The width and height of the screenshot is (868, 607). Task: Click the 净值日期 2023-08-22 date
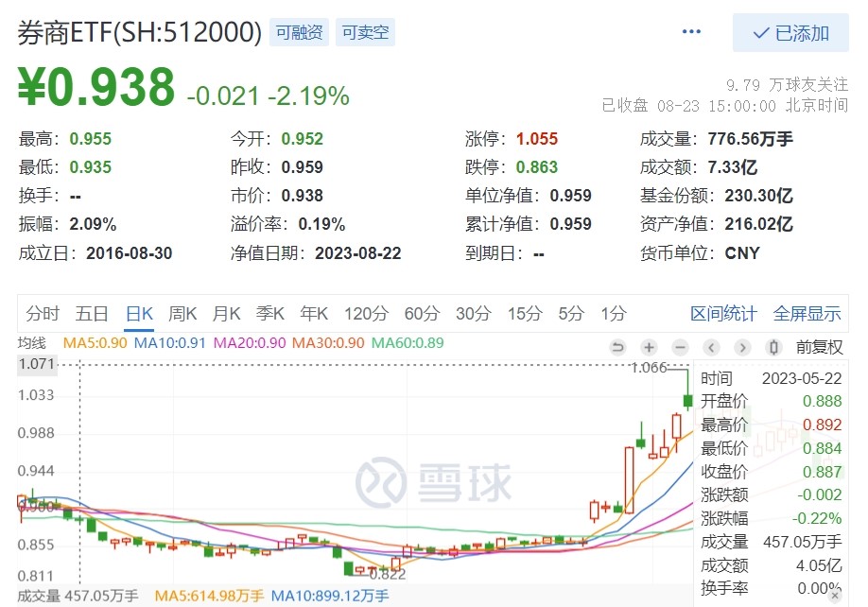[358, 253]
